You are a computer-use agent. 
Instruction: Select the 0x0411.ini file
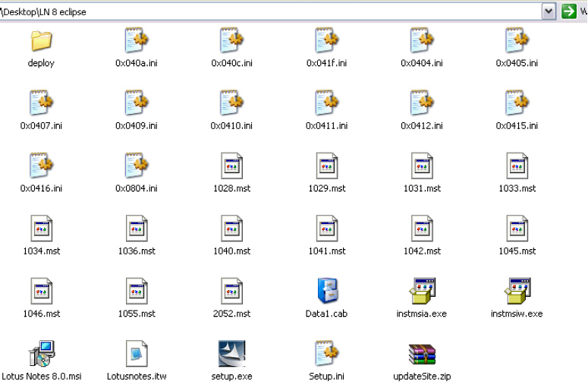(x=327, y=103)
